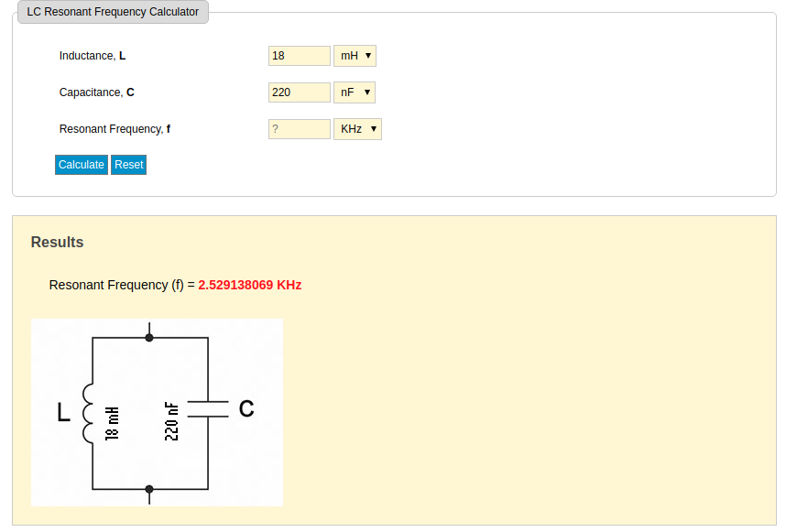
Task: Click the top terminal node of circuit
Action: coord(149,338)
